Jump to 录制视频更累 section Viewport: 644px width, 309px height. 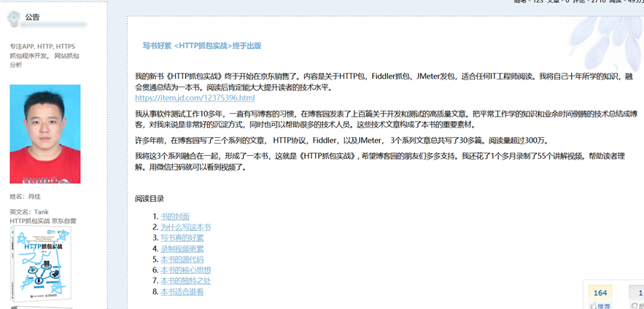[182, 249]
